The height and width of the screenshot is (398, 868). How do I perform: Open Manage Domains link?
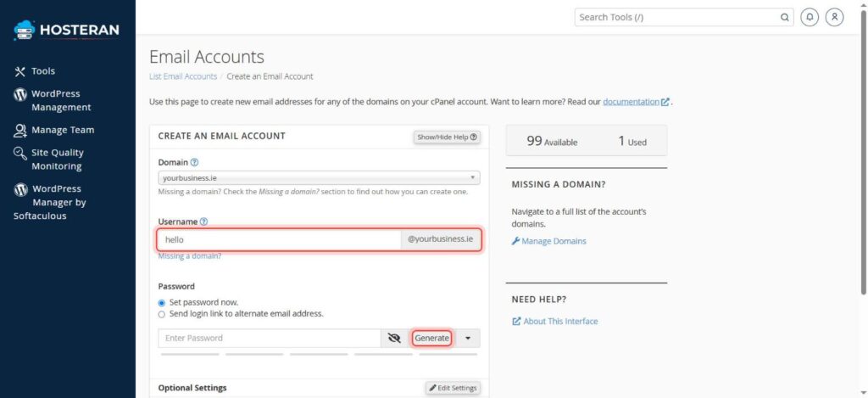click(x=549, y=241)
